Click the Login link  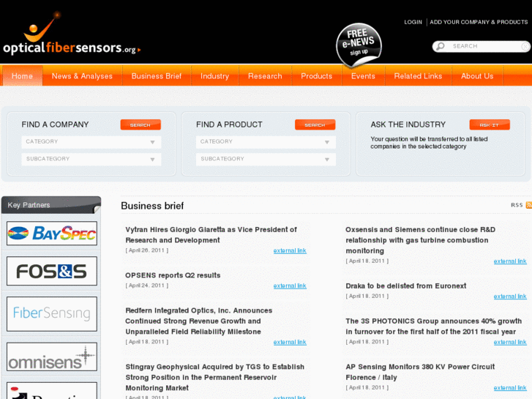(x=413, y=22)
